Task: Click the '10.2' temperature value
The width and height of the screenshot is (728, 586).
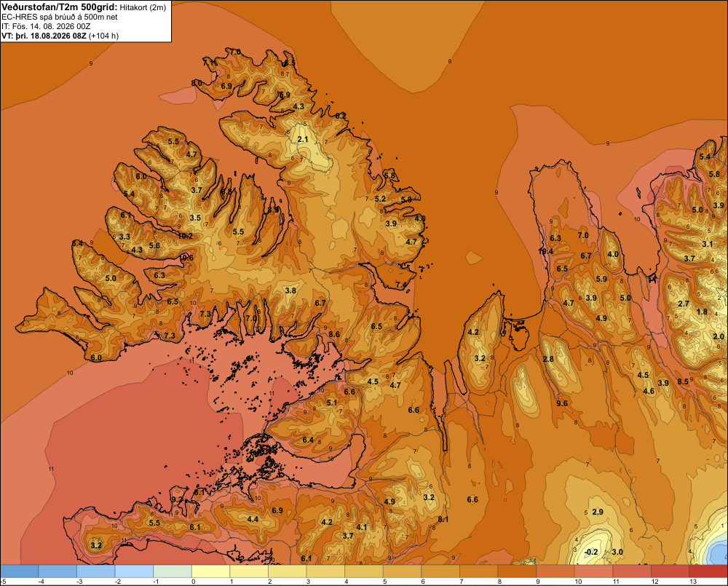Action: pos(185,236)
